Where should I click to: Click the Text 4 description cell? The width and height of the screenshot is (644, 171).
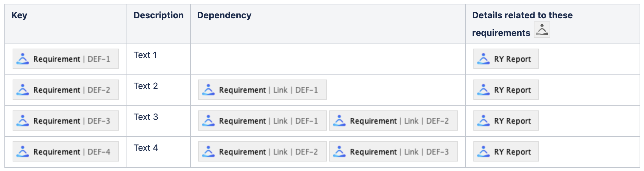click(146, 148)
